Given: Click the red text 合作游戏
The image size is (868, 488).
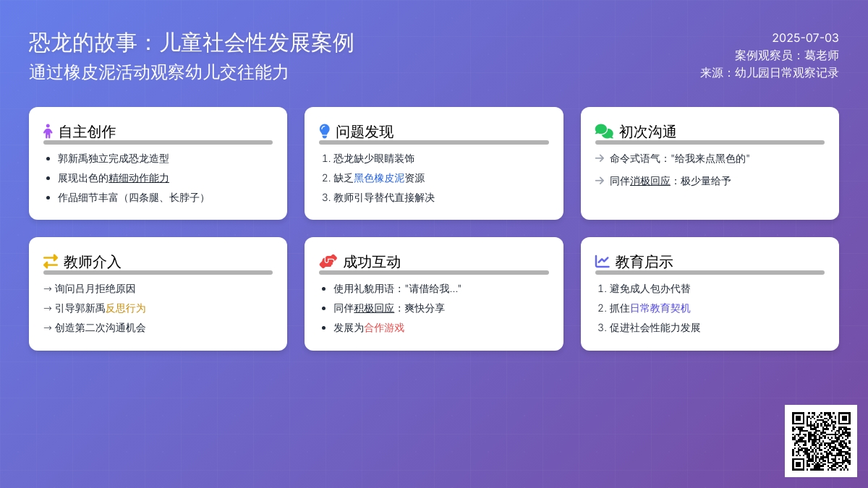Looking at the screenshot, I should pyautogui.click(x=384, y=328).
